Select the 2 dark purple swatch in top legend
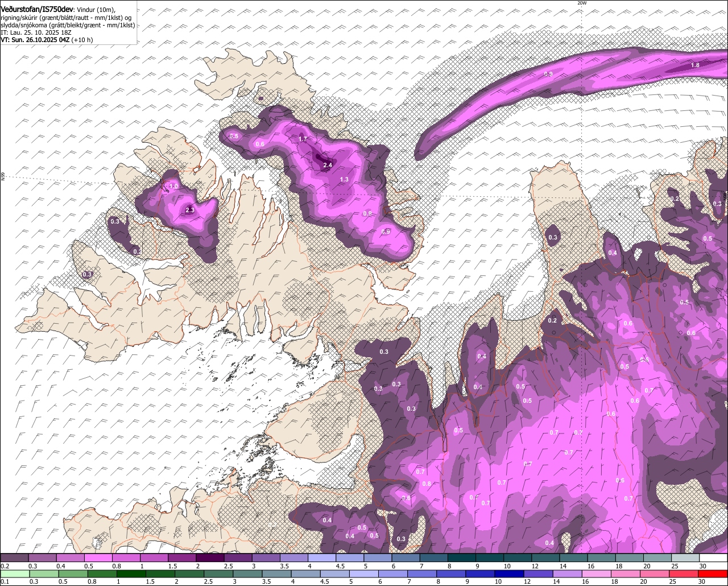Screen dimensions: 728x586 click(x=210, y=558)
